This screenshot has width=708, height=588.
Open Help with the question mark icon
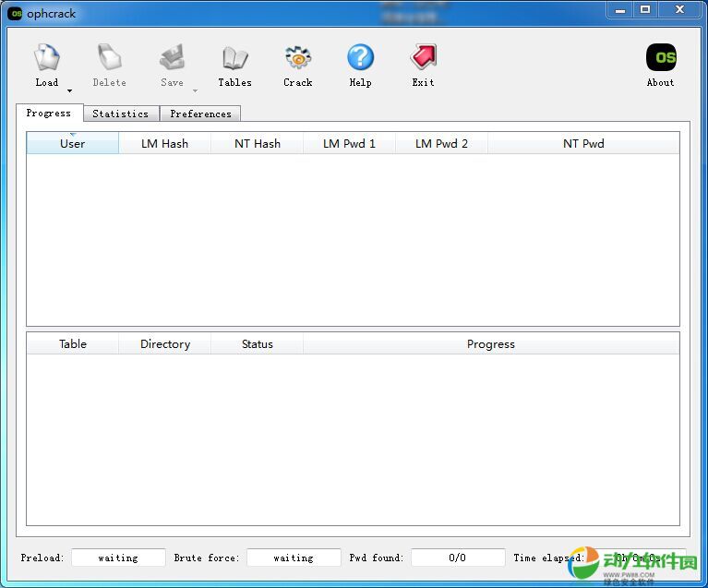360,58
